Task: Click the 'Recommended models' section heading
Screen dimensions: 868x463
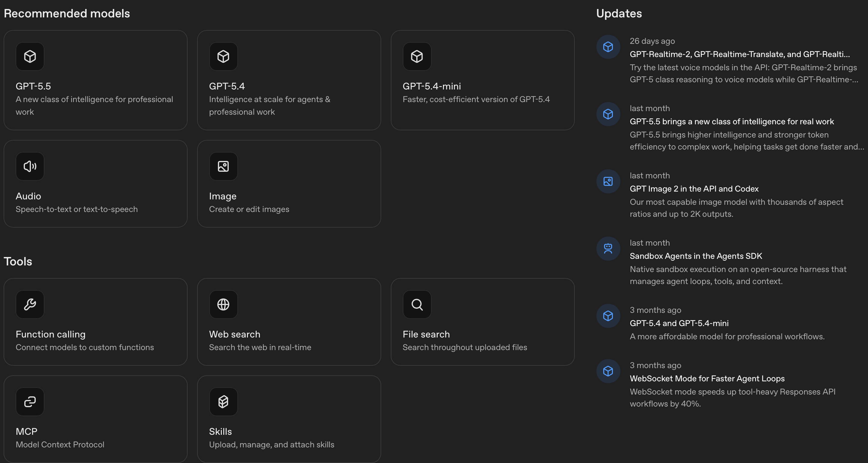Action: 67,14
